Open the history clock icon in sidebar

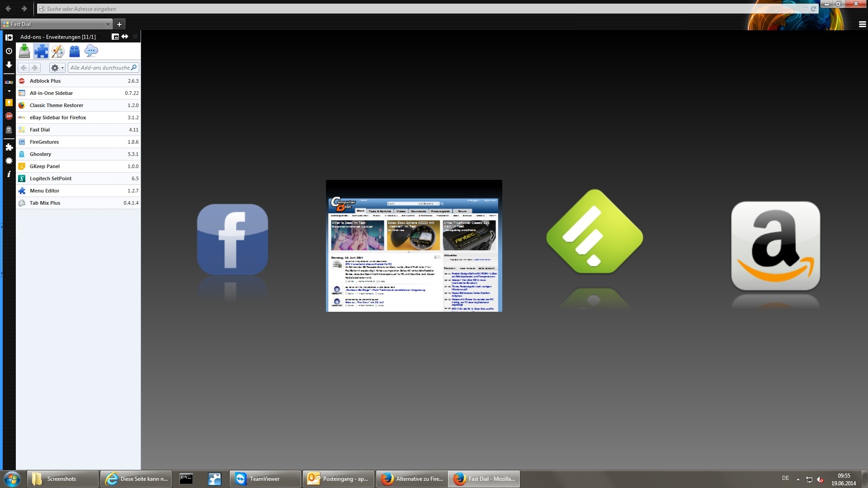[9, 51]
